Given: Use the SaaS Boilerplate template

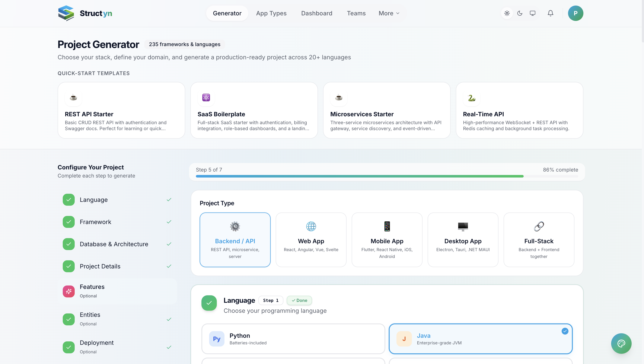Looking at the screenshot, I should pyautogui.click(x=254, y=110).
